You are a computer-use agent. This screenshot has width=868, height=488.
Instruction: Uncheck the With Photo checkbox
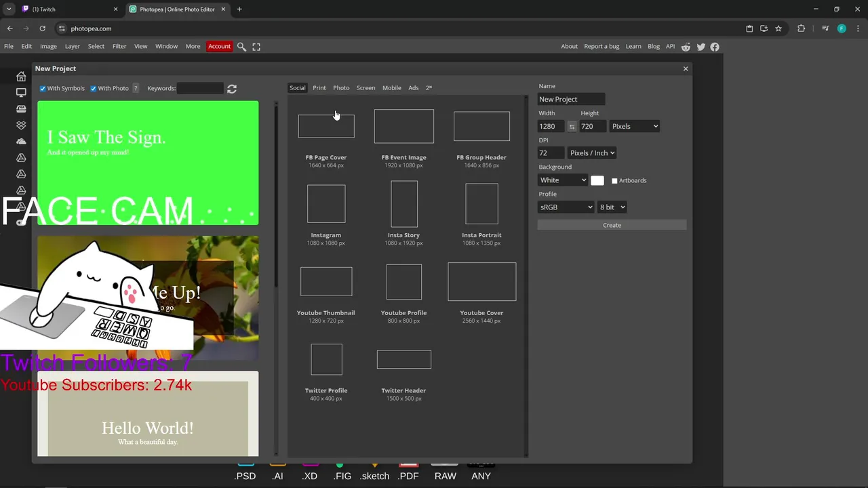(x=94, y=89)
